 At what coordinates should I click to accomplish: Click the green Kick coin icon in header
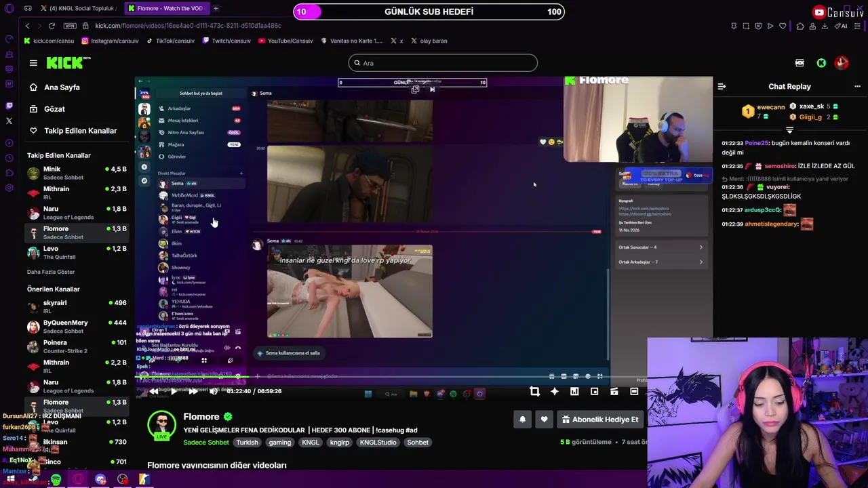821,63
